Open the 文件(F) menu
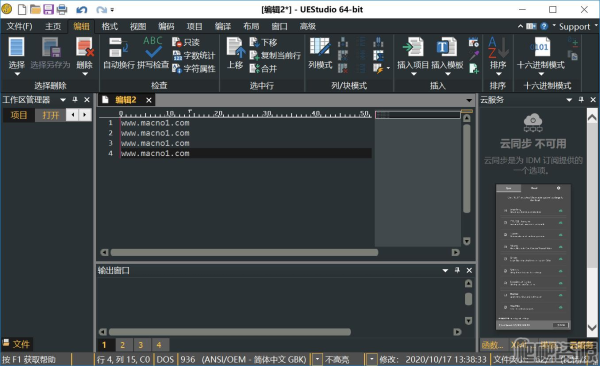 click(20, 26)
